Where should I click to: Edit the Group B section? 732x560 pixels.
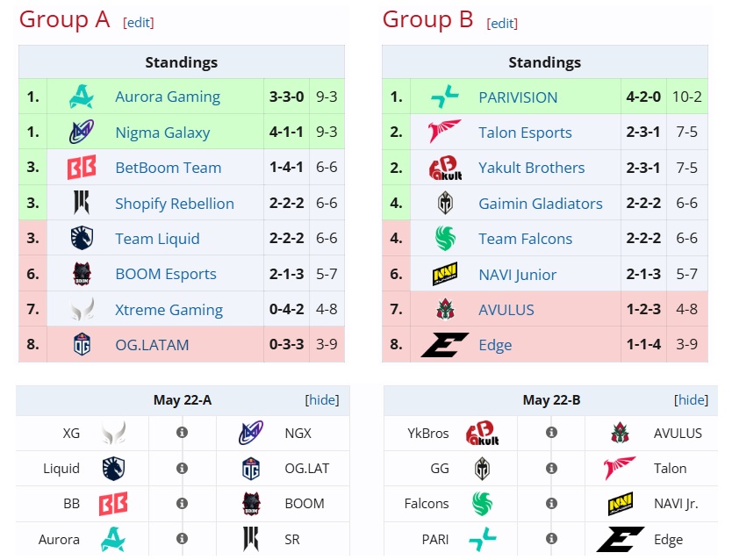coord(502,23)
